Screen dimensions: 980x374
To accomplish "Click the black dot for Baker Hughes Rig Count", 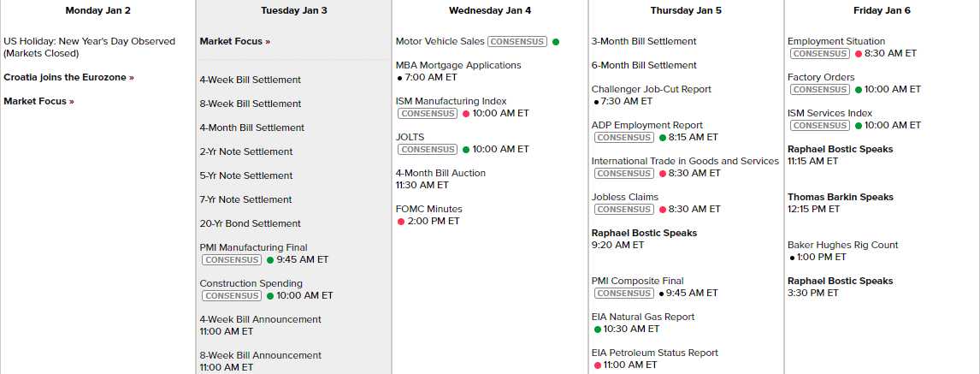I will coord(793,257).
